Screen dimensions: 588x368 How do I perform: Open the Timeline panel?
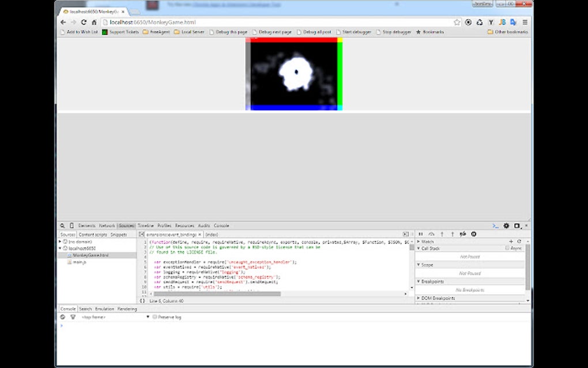click(x=145, y=226)
